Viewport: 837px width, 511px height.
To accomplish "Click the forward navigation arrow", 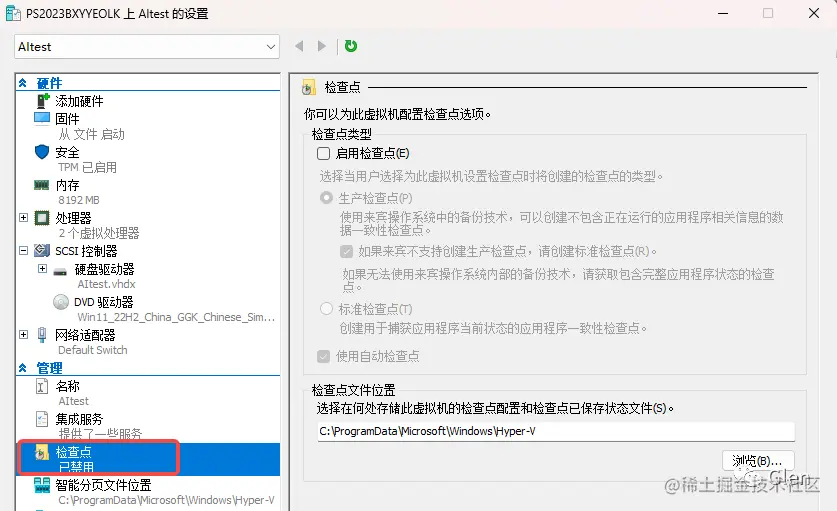I will (x=321, y=46).
